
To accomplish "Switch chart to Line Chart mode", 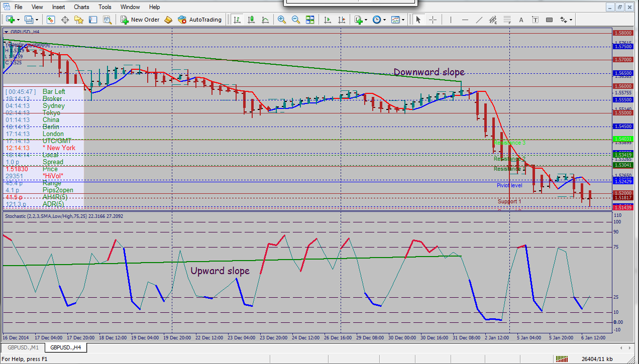I will click(265, 20).
